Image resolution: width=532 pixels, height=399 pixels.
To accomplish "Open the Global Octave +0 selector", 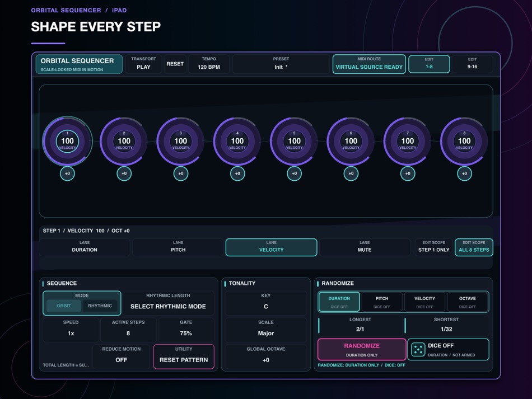I will (x=266, y=356).
